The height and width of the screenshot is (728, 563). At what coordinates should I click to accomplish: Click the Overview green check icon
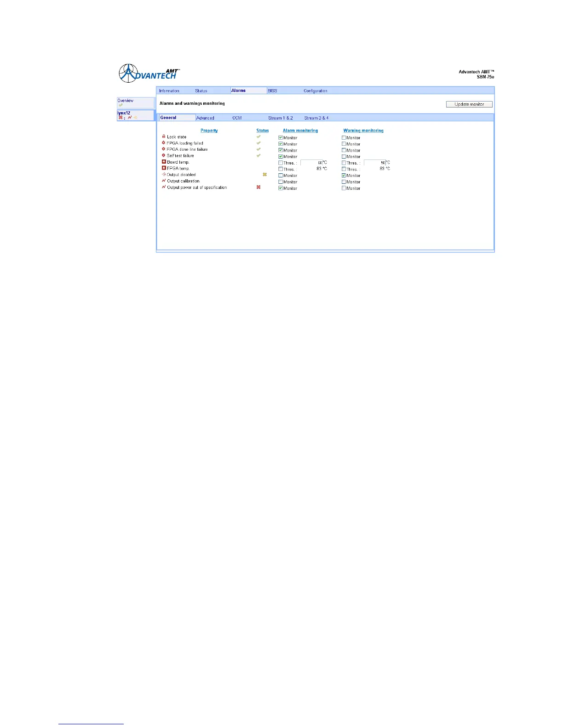(121, 105)
